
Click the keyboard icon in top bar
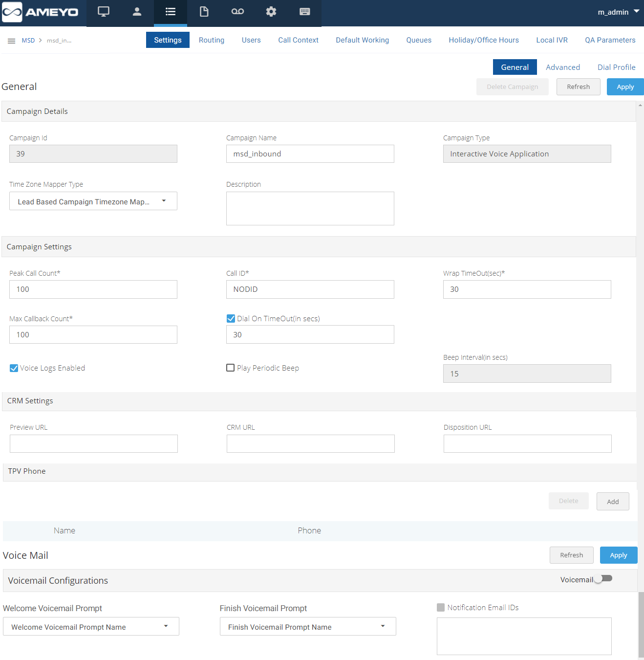[305, 12]
